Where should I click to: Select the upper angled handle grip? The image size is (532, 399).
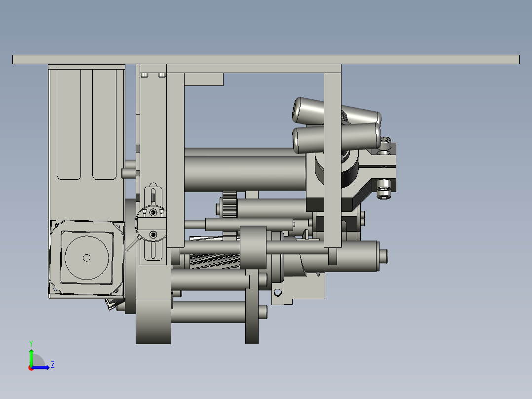(308, 109)
